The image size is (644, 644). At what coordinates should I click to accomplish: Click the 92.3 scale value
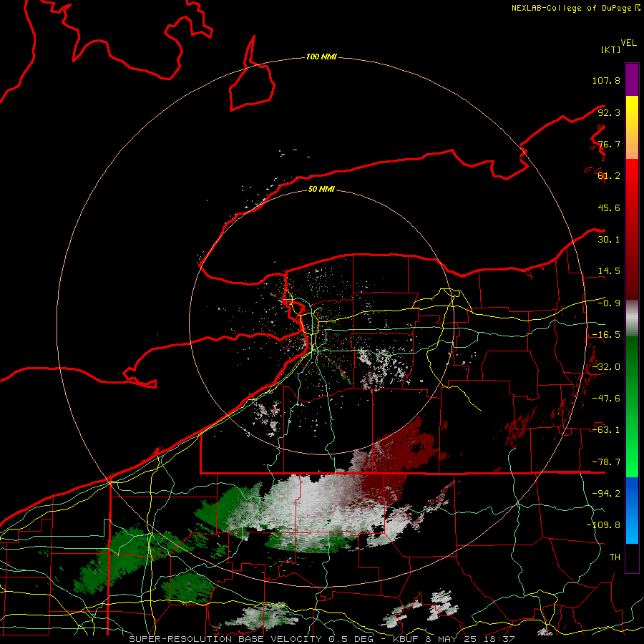(609, 112)
